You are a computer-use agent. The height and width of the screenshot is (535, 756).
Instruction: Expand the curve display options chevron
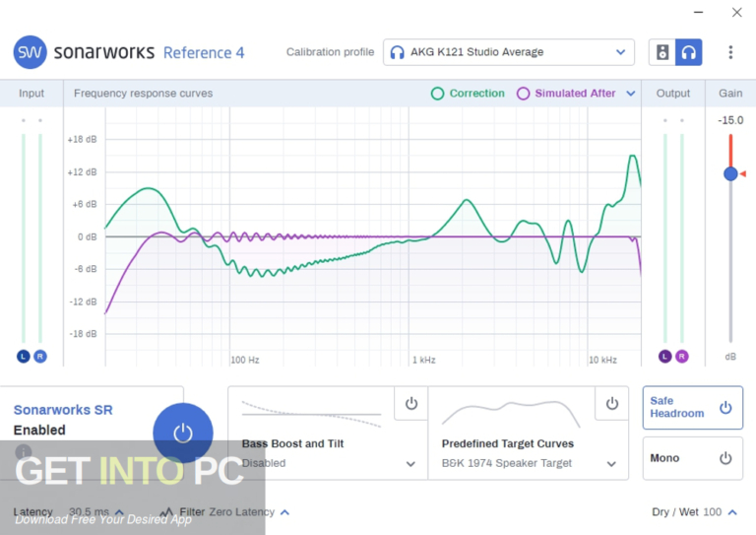pos(631,94)
